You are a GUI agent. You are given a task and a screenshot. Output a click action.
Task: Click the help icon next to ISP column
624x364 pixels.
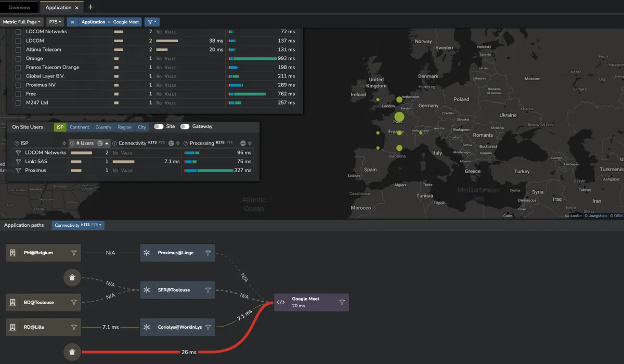(17, 143)
